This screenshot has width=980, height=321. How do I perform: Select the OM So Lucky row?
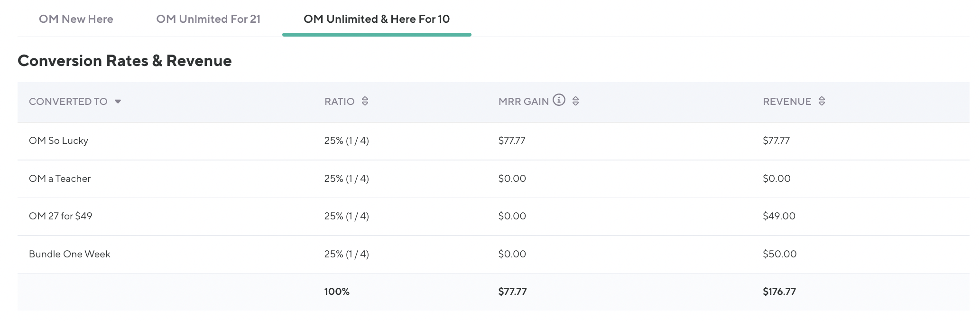point(58,141)
